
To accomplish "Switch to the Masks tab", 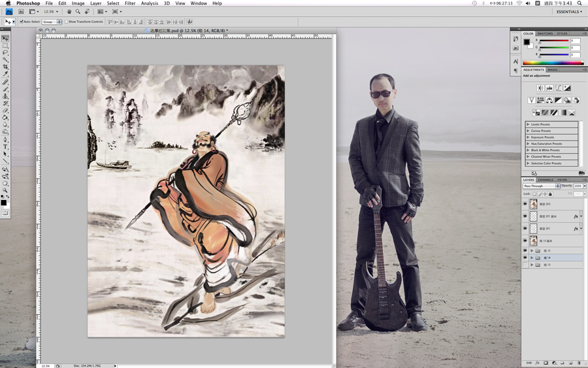I will [x=552, y=70].
